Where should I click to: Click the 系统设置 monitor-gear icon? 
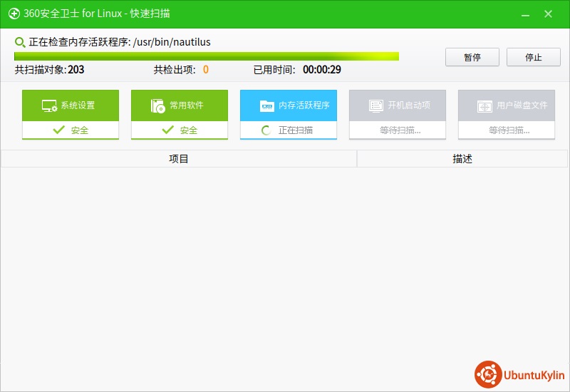49,105
